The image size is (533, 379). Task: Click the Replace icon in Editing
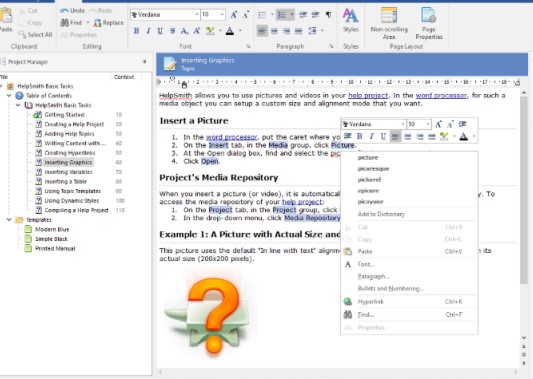coord(98,23)
